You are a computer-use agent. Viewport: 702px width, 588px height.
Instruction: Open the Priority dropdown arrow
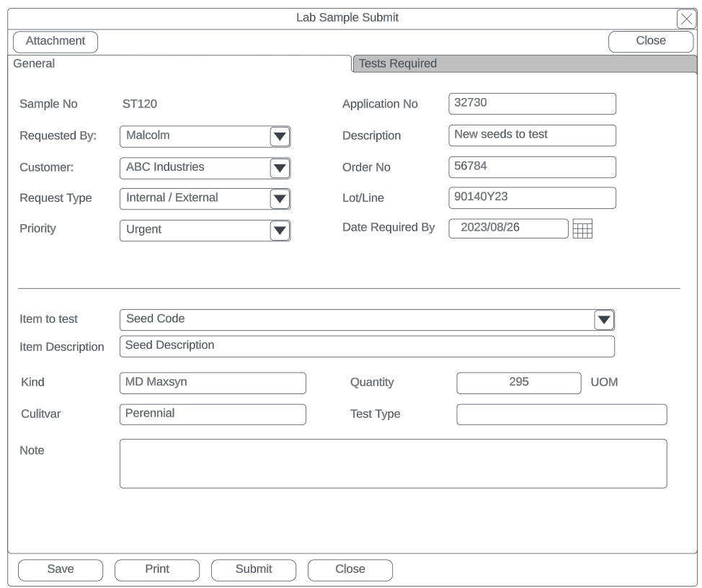(x=279, y=231)
